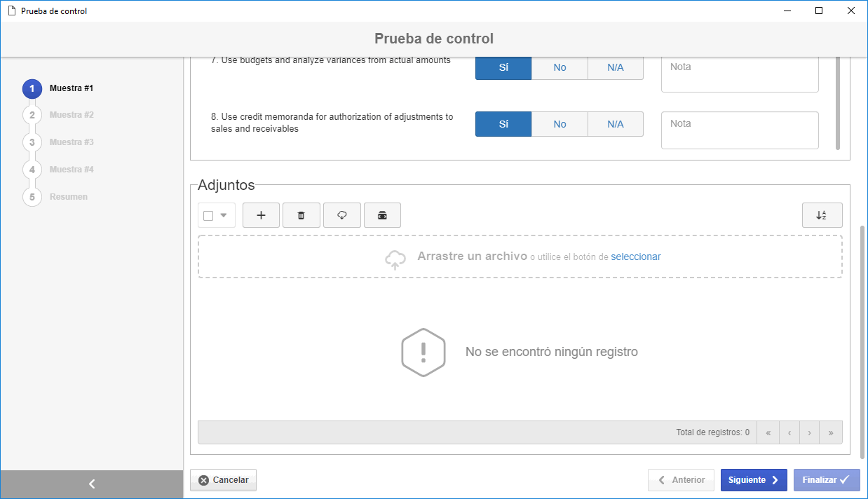The image size is (868, 499).
Task: Open the selection dropdown arrow beside the checkbox
Action: 224,216
